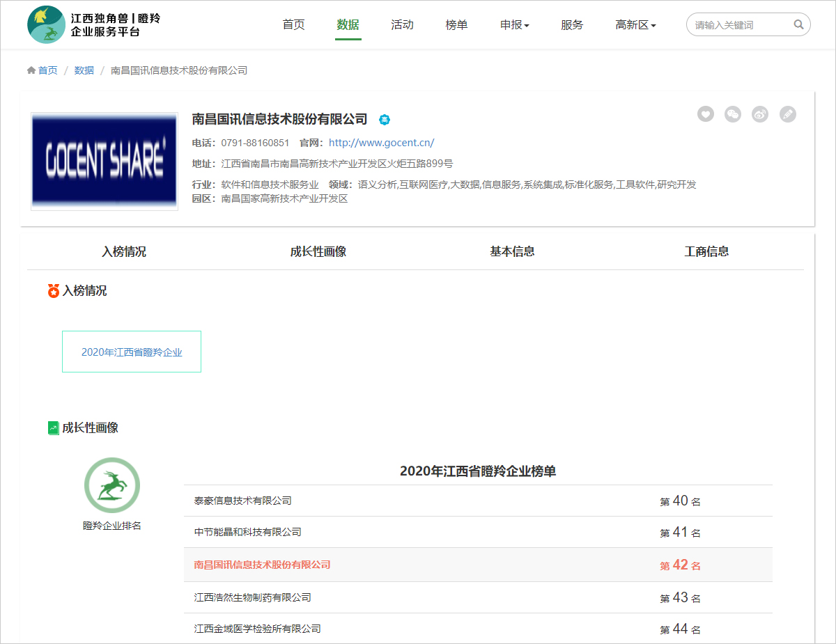
Task: Click 首页 breadcrumb link
Action: pyautogui.click(x=47, y=70)
